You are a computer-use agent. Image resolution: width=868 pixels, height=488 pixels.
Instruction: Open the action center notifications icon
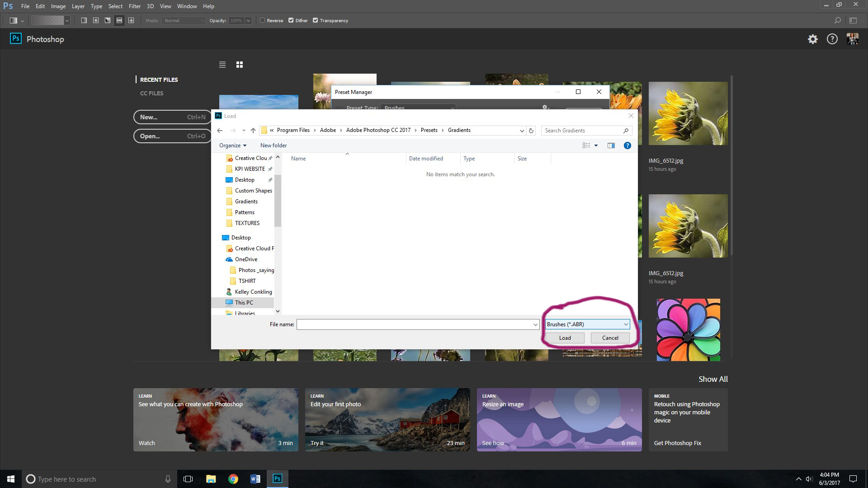point(853,479)
